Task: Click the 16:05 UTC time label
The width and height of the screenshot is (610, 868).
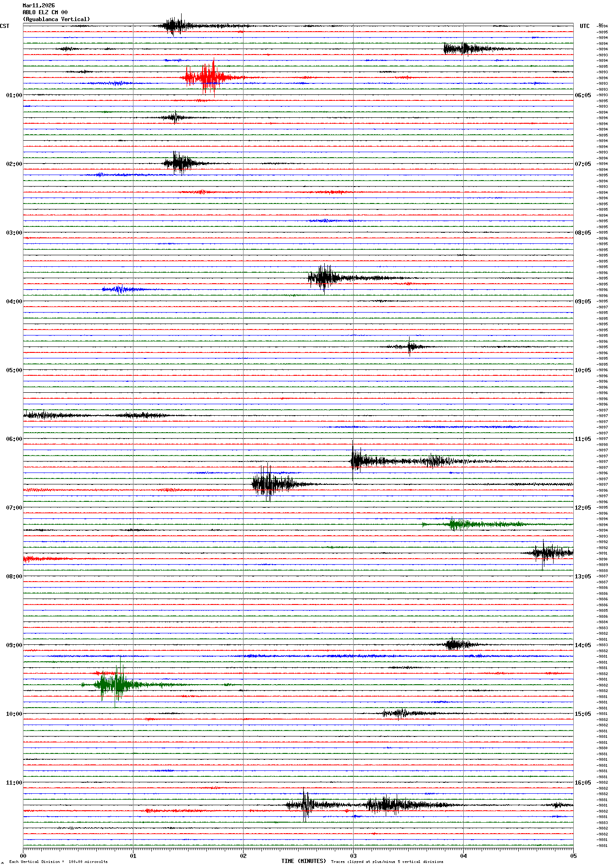Action: (x=583, y=783)
